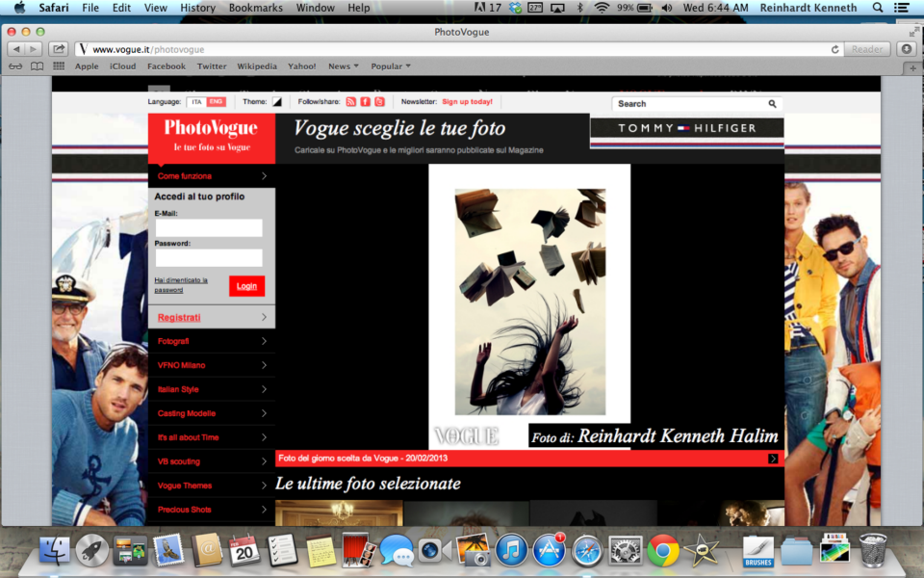Open the File menu

point(90,8)
